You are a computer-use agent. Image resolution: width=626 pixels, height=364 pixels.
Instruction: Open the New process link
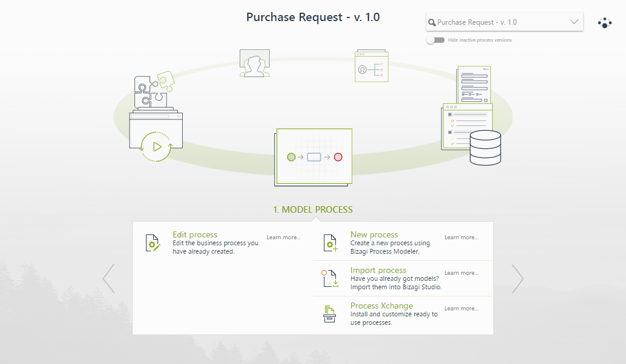[374, 234]
